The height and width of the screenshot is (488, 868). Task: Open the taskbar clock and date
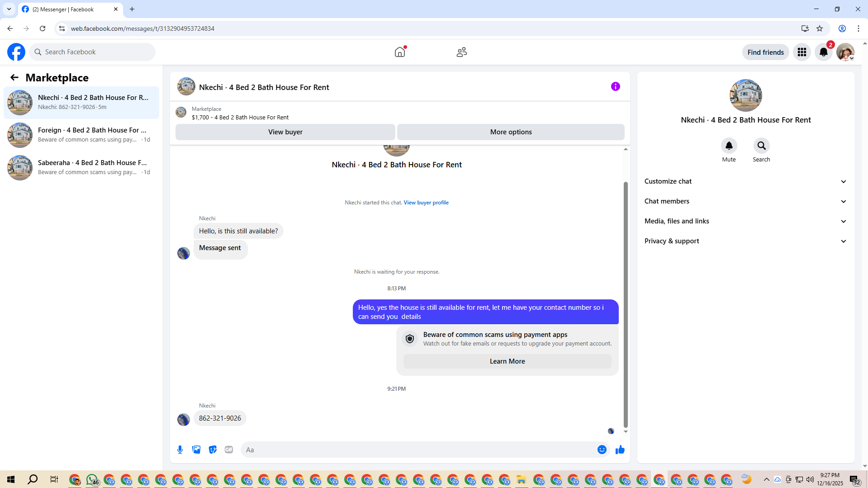pyautogui.click(x=830, y=479)
